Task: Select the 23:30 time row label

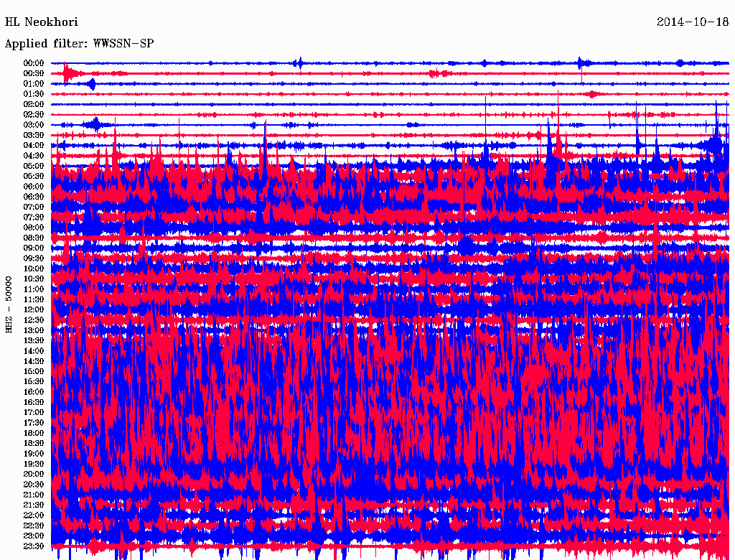Action: coord(34,546)
